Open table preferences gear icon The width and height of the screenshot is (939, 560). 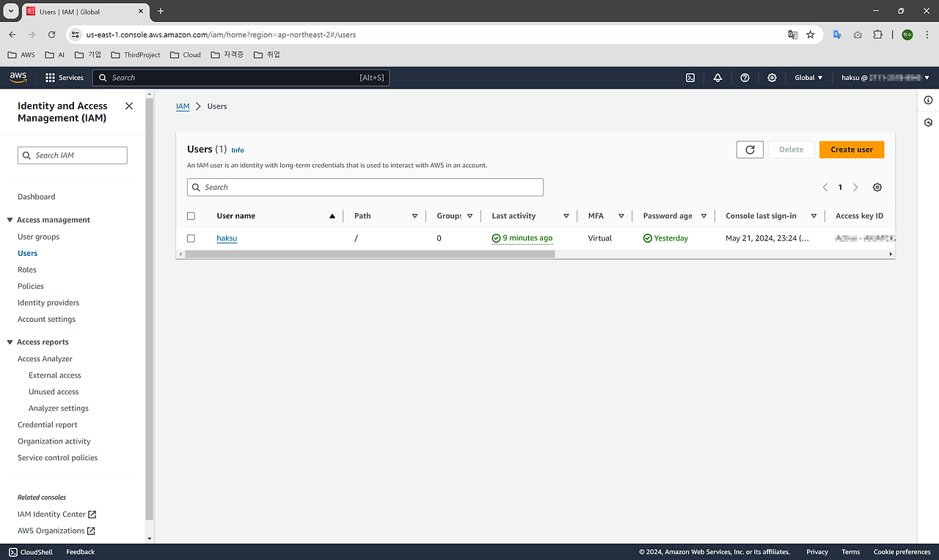(877, 188)
